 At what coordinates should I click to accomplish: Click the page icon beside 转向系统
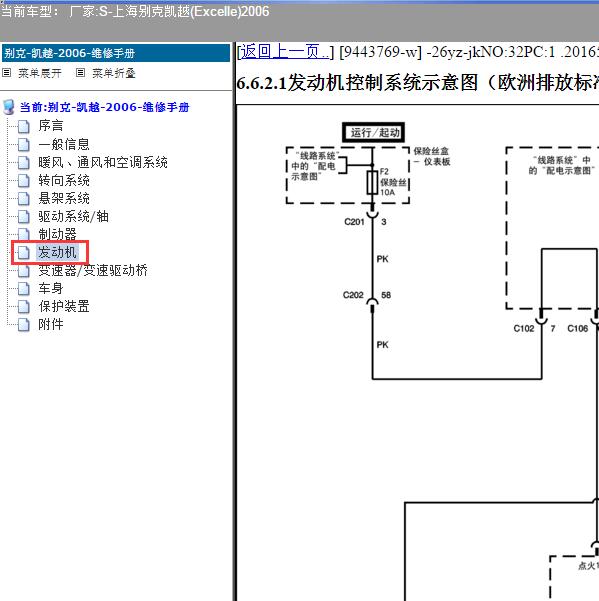24,181
